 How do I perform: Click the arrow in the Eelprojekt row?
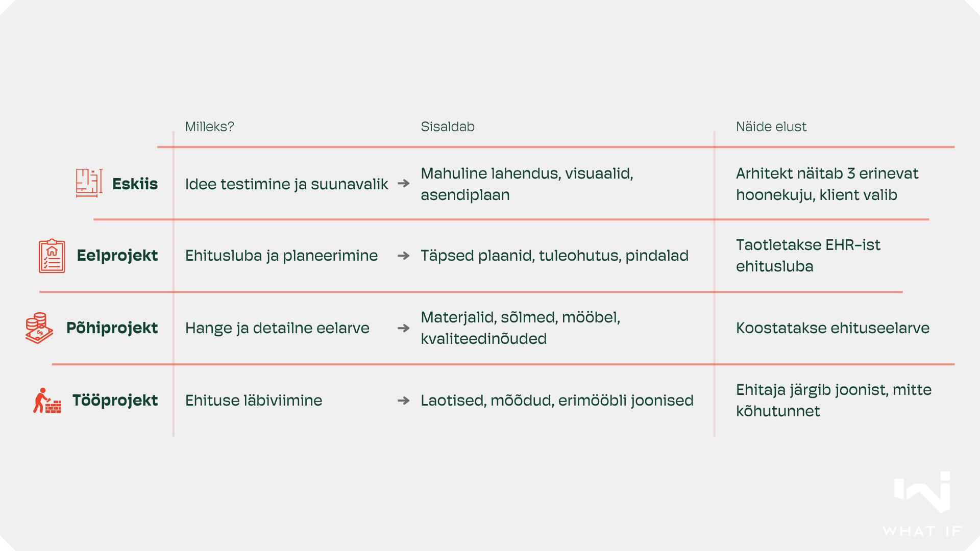403,256
